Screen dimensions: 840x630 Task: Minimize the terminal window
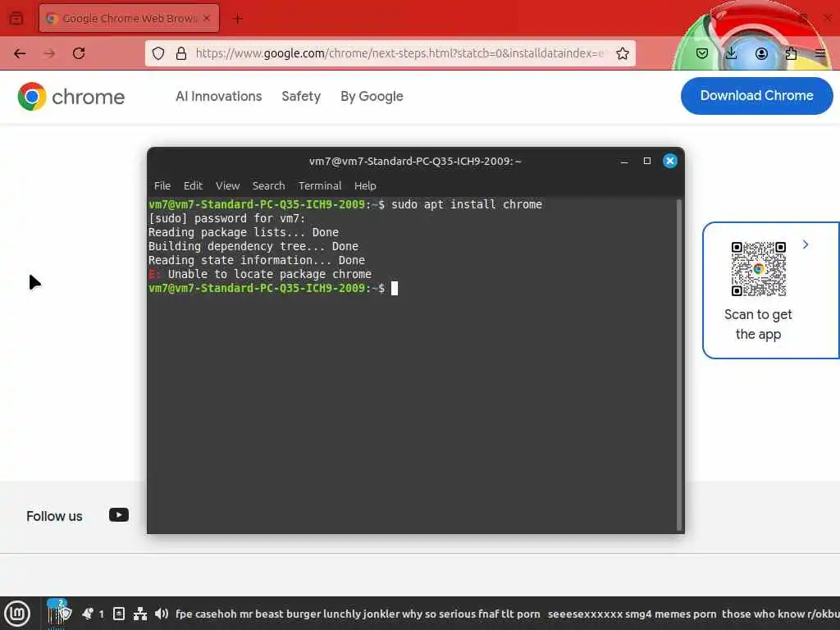(x=624, y=162)
